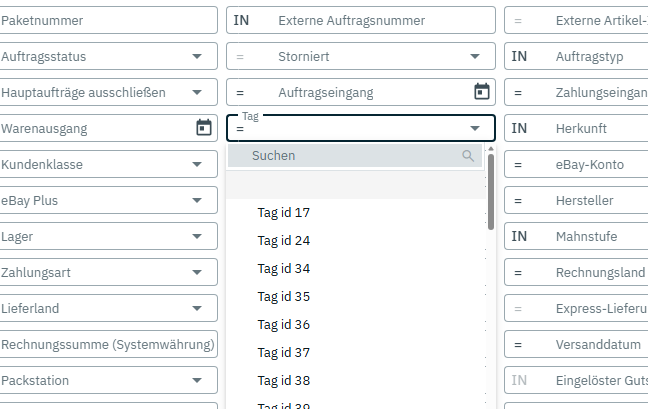Open the Storniert status dropdown
Image resolution: width=648 pixels, height=409 pixels.
pyautogui.click(x=474, y=56)
